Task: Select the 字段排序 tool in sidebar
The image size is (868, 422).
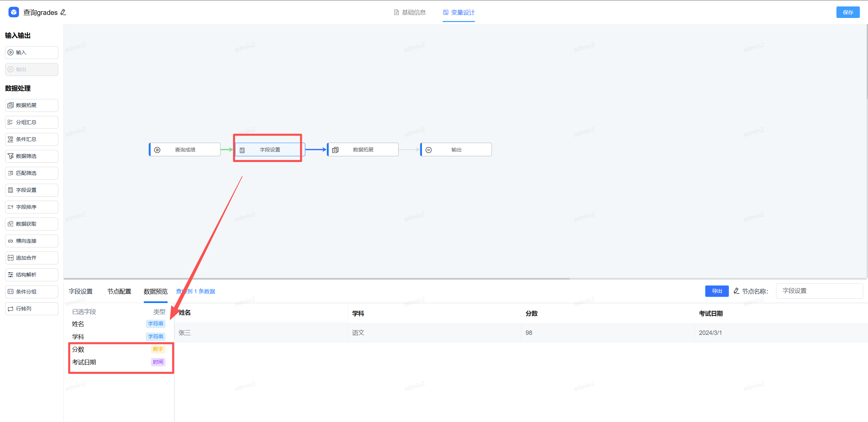Action: pyautogui.click(x=32, y=207)
